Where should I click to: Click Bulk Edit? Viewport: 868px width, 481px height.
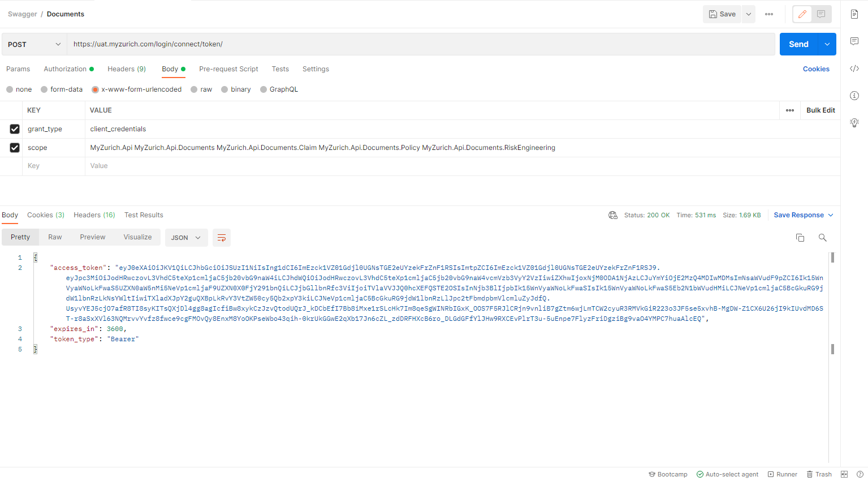[x=821, y=110]
